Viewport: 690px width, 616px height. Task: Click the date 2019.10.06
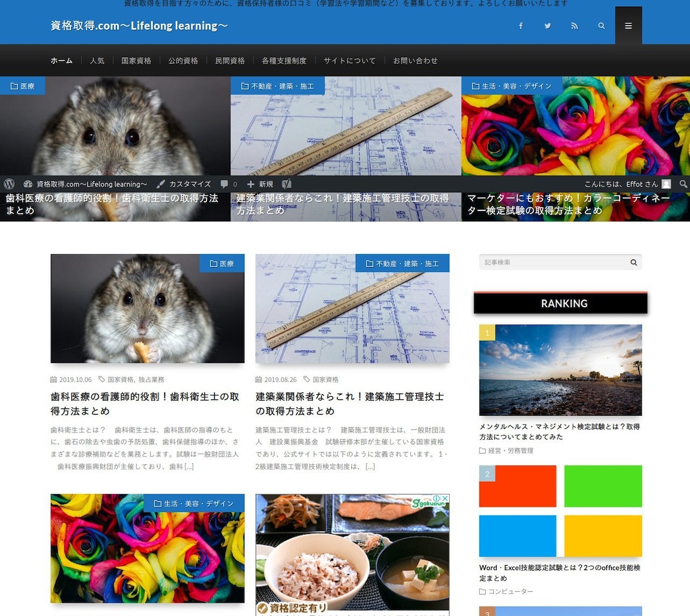[75, 380]
